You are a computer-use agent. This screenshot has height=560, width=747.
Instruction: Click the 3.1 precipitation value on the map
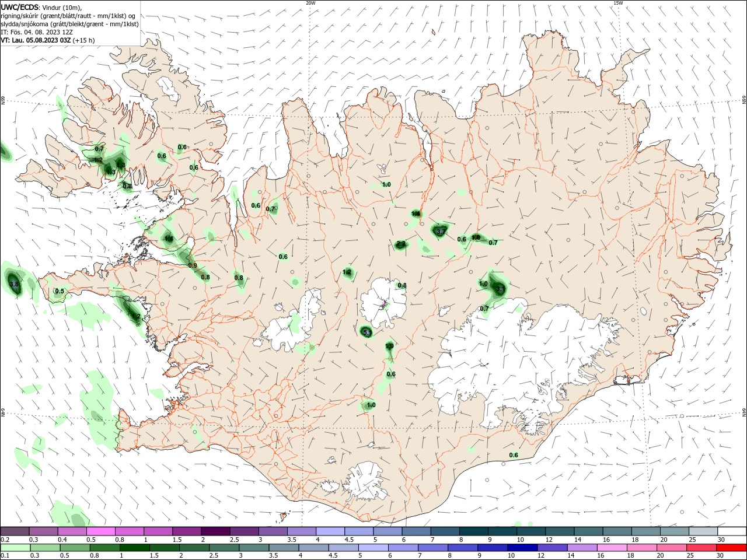[x=500, y=289]
